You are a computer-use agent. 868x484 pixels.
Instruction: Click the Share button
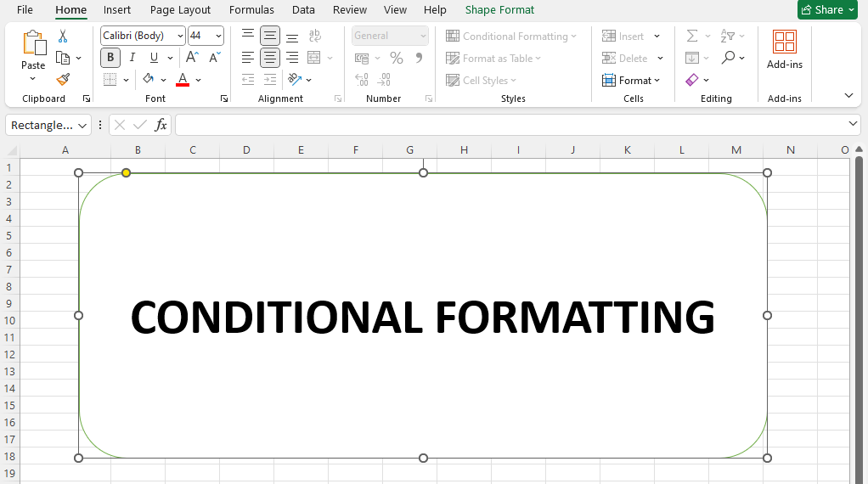(x=828, y=10)
